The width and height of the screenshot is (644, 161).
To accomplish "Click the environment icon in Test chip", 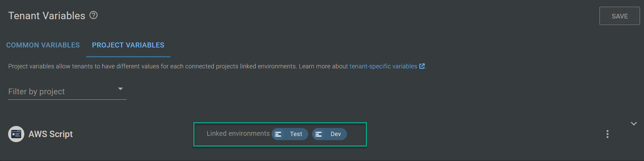I will coord(278,134).
